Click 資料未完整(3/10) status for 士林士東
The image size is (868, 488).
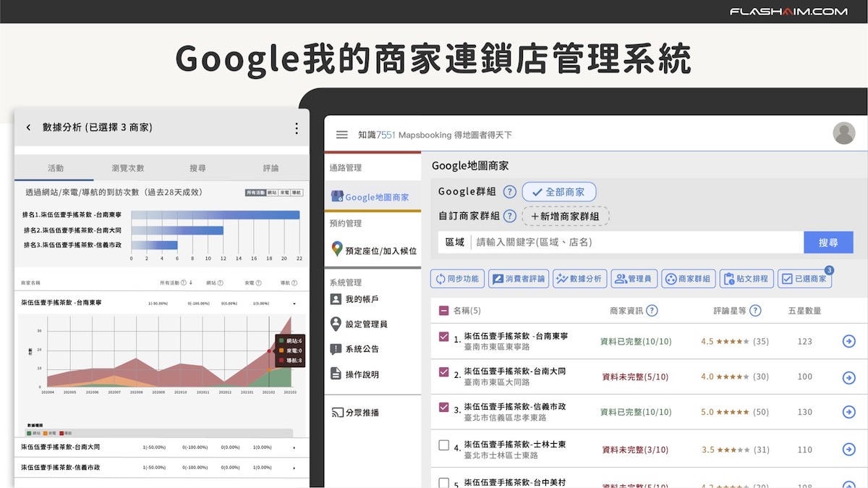[635, 450]
